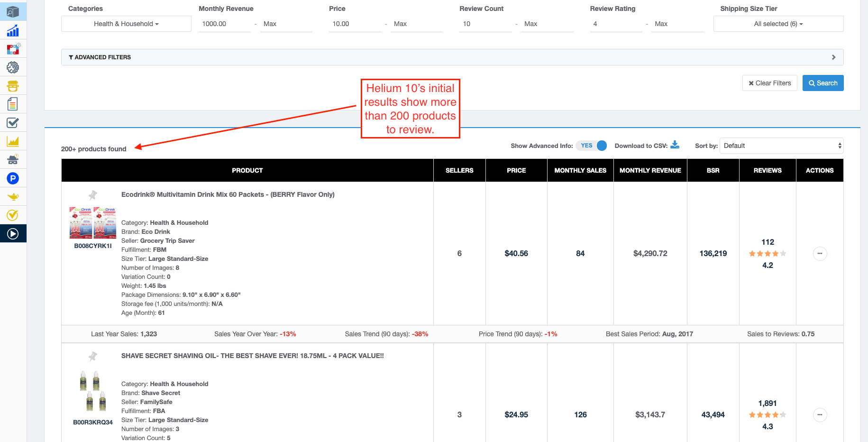This screenshot has height=442, width=868.
Task: Click Monthly Revenue minimum field
Action: [x=225, y=24]
